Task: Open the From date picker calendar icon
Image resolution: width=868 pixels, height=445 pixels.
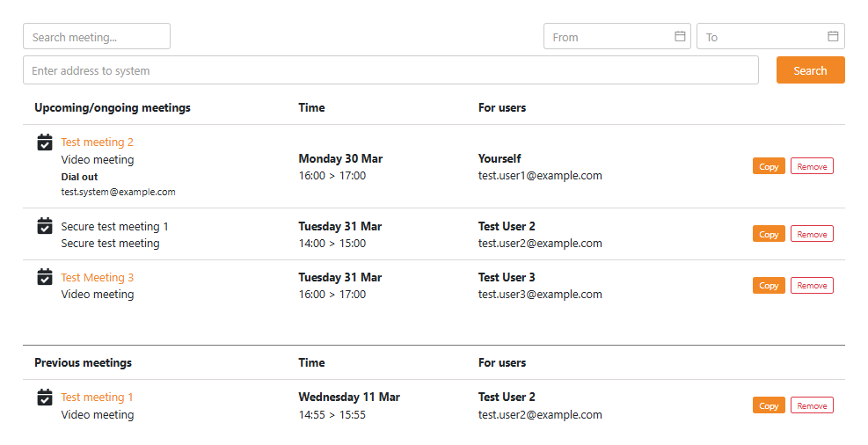Action: click(680, 37)
